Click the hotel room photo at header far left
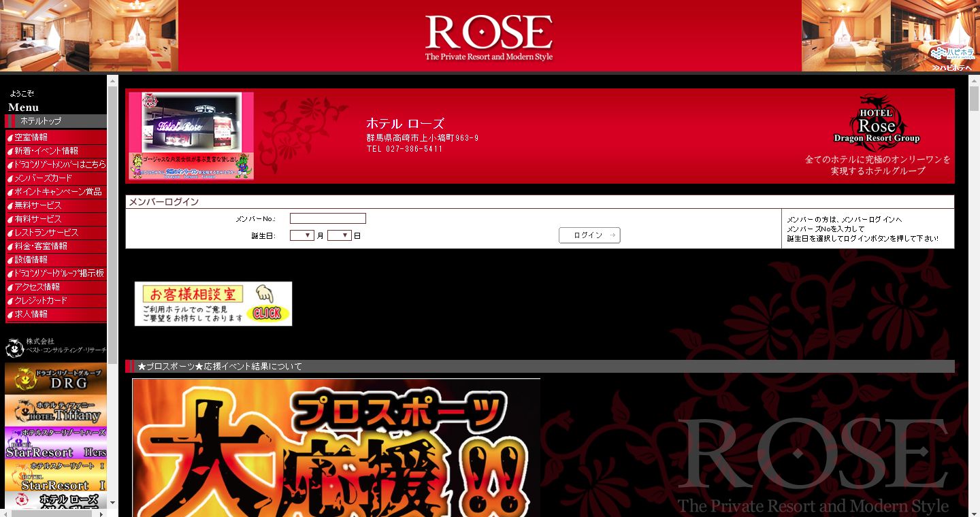This screenshot has width=980, height=517. point(44,35)
